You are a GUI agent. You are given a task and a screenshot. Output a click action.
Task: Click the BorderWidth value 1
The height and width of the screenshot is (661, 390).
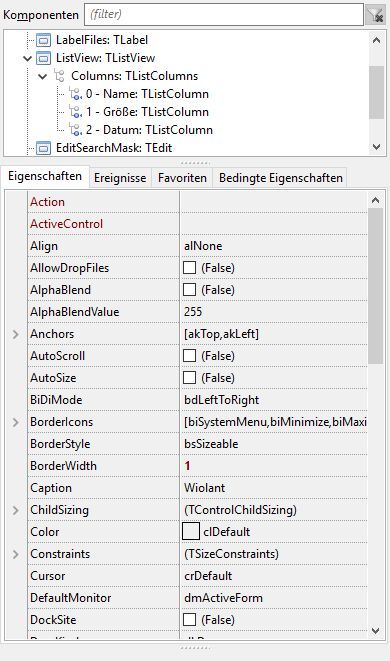click(187, 466)
